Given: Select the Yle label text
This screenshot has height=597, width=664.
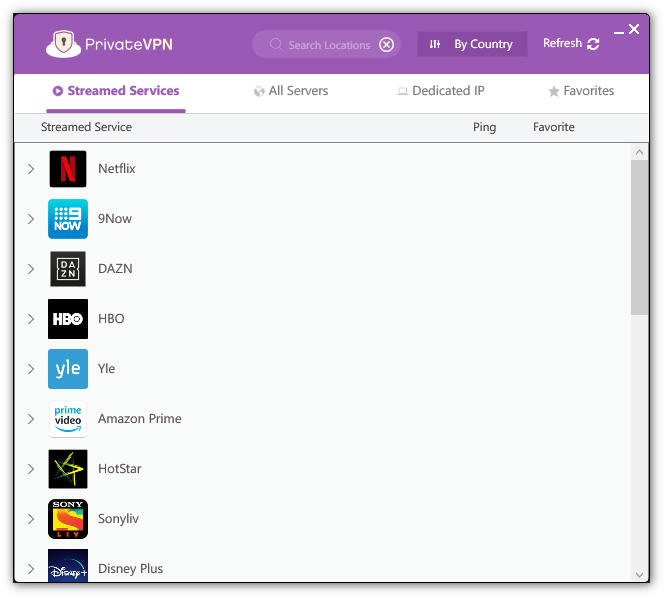Looking at the screenshot, I should click(x=106, y=368).
